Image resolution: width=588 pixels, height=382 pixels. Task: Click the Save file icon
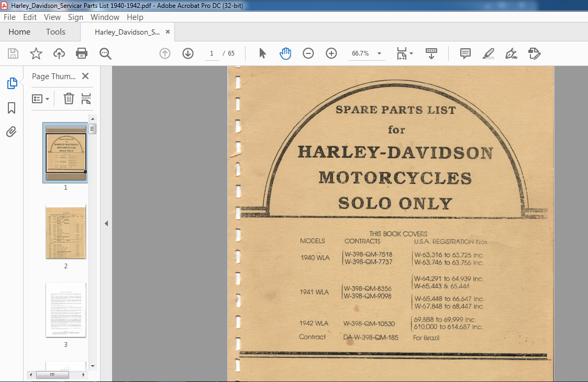click(x=13, y=53)
